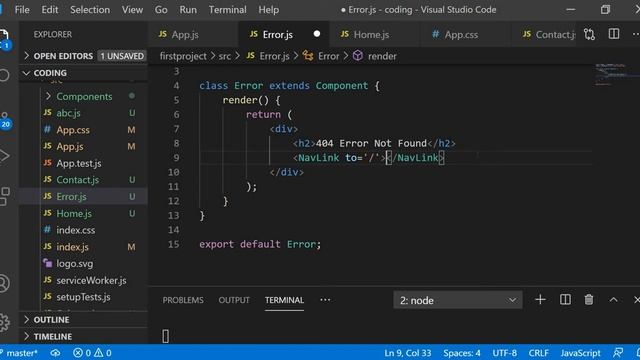Screen dimensions: 640x360
Task: Open the File menu
Action: tap(22, 9)
